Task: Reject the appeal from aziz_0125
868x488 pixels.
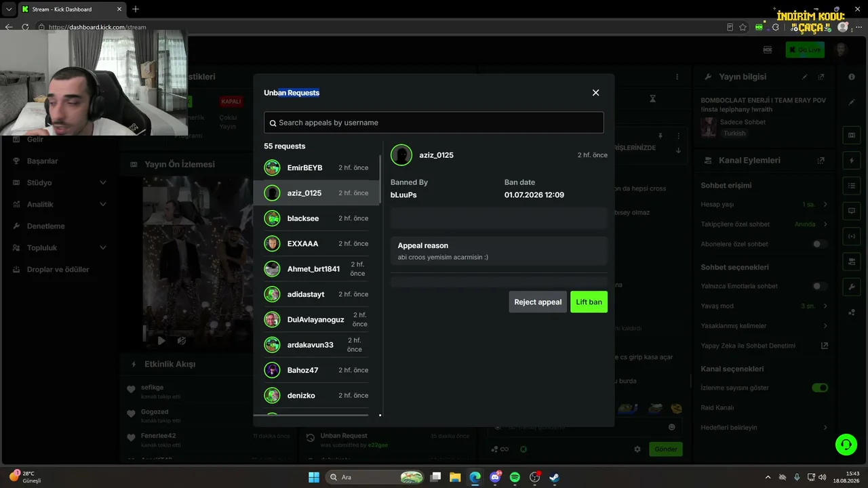Action: tap(538, 302)
